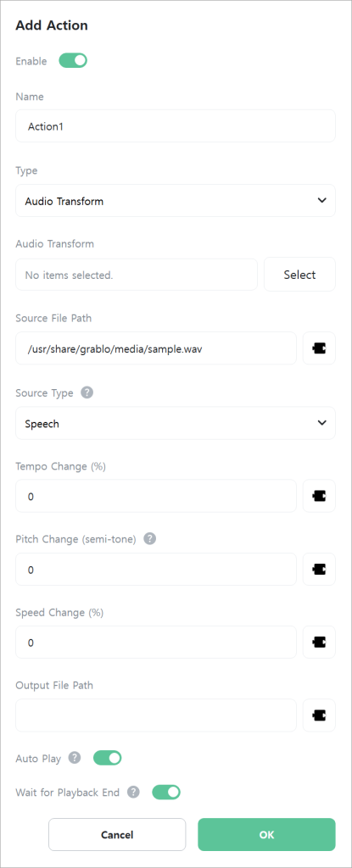
Task: Open help icon for Source Type
Action: 87,392
